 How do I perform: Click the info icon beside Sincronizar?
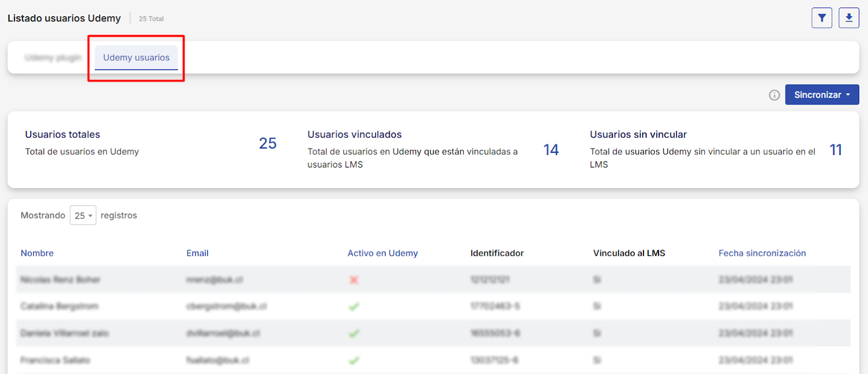click(774, 95)
